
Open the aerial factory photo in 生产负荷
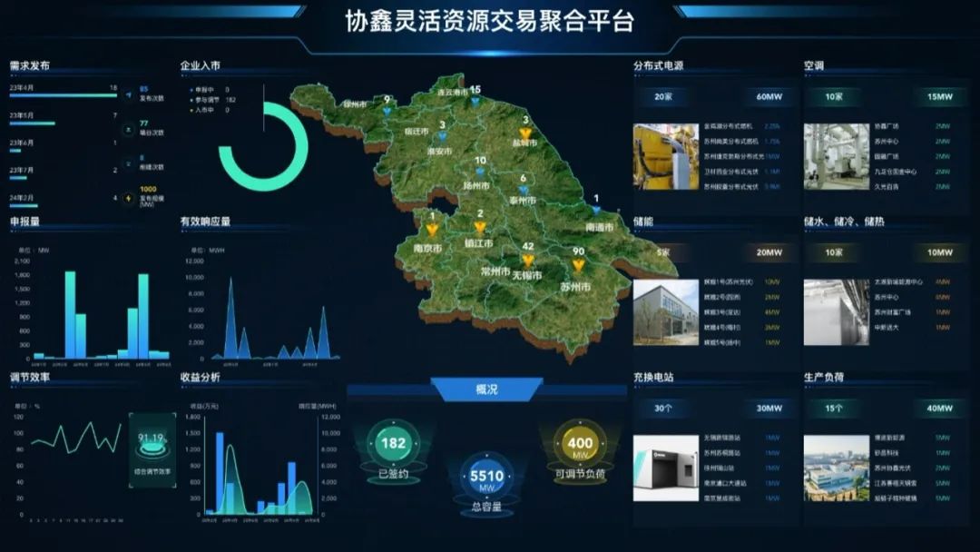tap(837, 468)
